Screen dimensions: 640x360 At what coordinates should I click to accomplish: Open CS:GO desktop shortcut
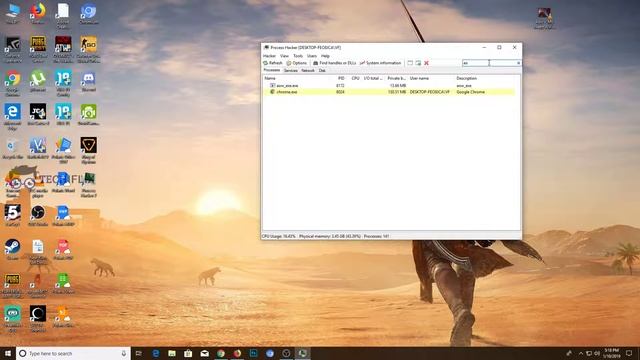[x=89, y=49]
